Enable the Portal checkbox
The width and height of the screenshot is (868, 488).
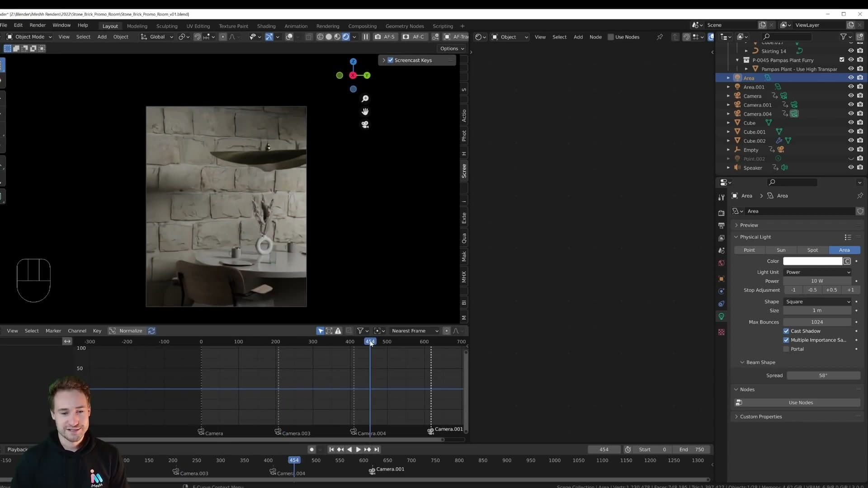786,349
